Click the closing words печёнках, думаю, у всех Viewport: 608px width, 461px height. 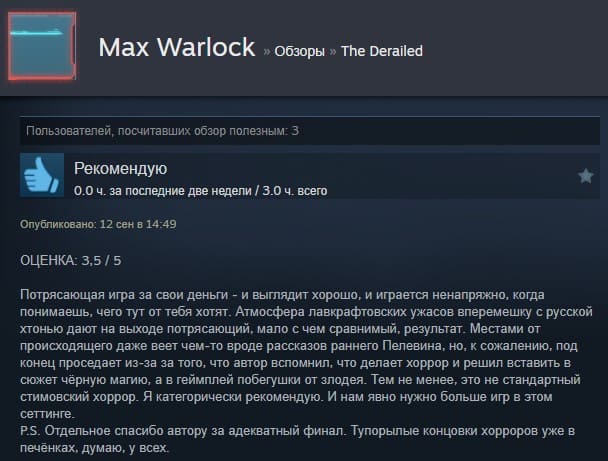tap(95, 448)
